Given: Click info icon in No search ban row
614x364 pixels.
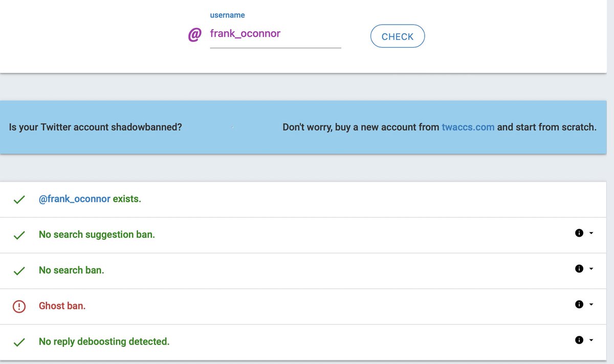Looking at the screenshot, I should click(x=579, y=268).
